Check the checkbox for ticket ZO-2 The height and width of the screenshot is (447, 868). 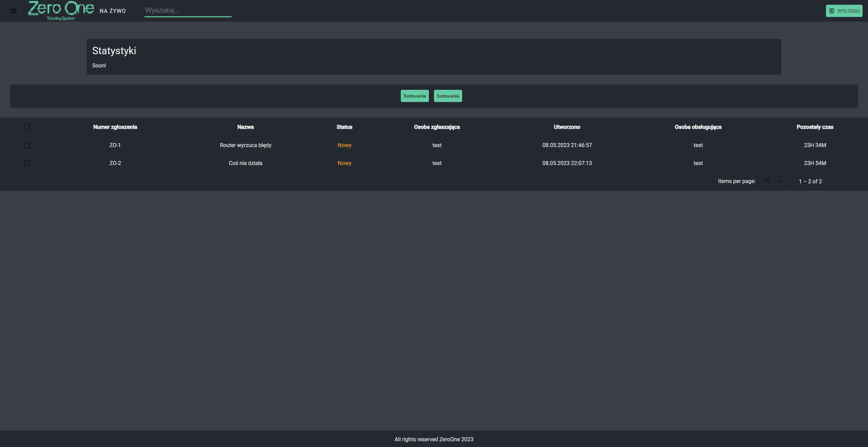pos(27,163)
